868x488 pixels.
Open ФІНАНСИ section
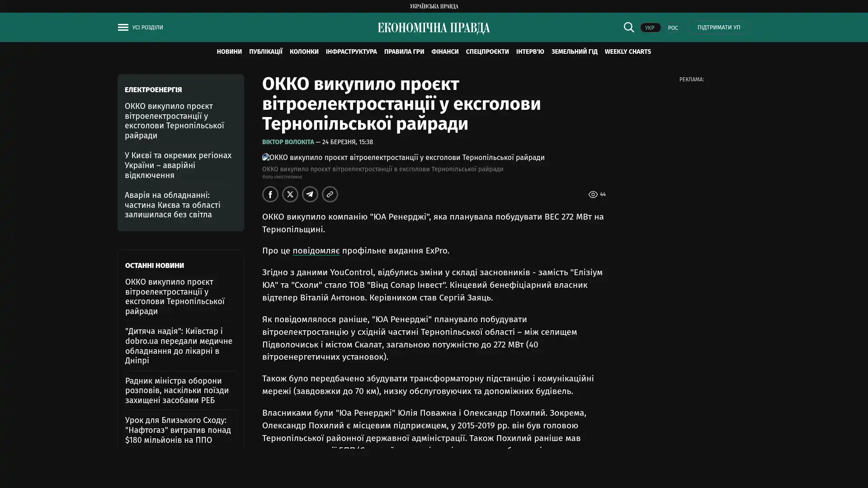445,52
